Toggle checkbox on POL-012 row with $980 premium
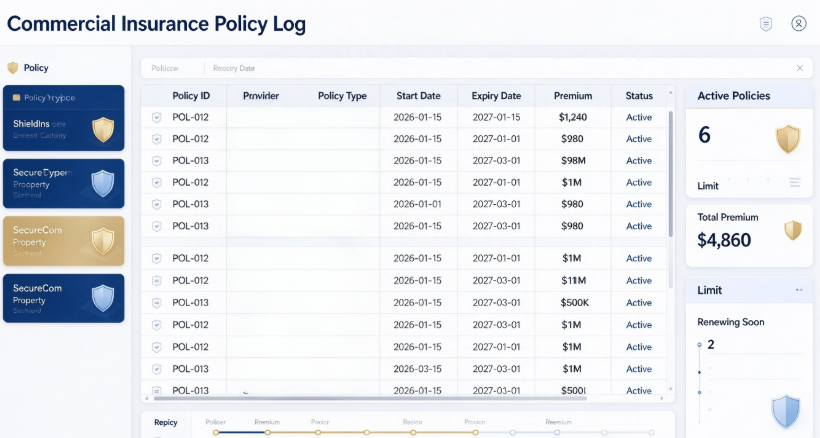 (156, 139)
